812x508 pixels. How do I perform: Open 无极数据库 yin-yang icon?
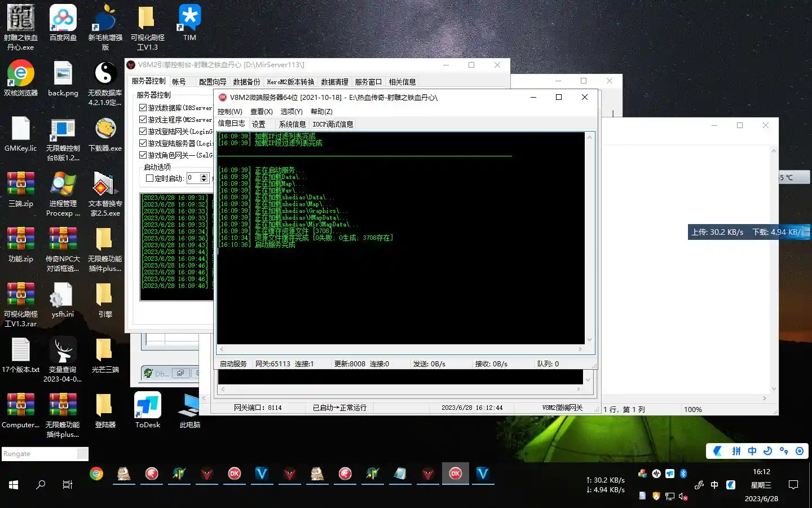105,82
